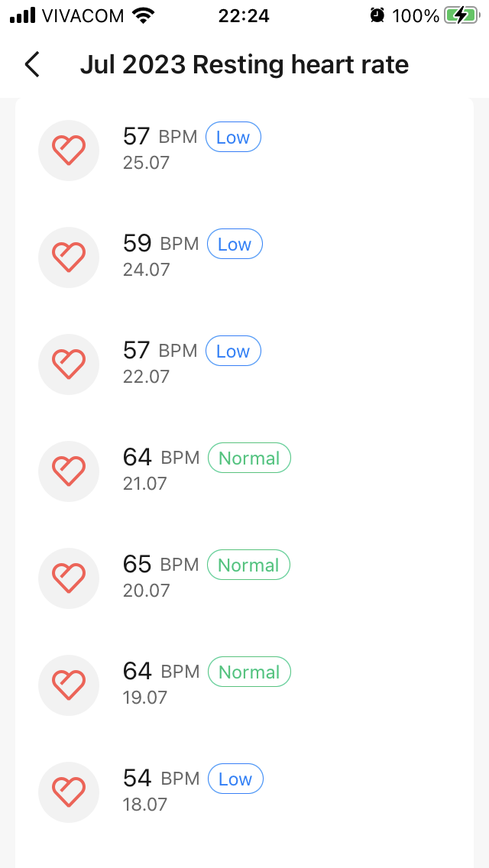489x868 pixels.
Task: Tap heart icon for 18.07 entry
Action: click(69, 792)
